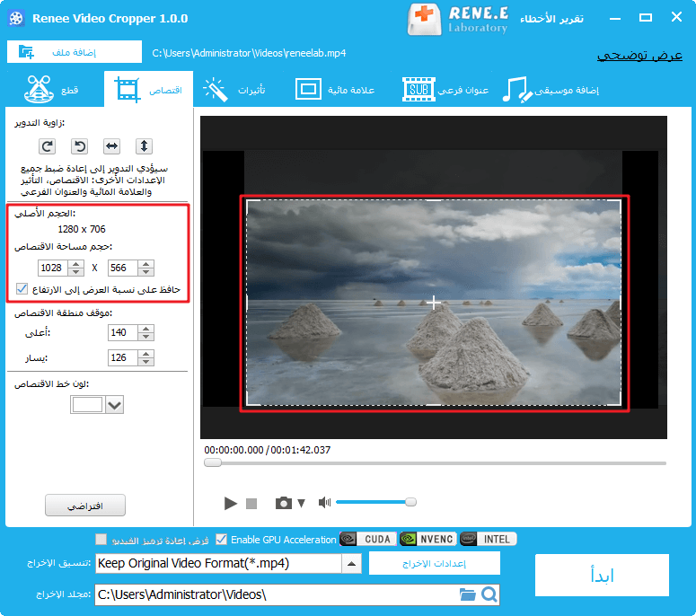This screenshot has height=616, width=696.
Task: Flip video vertically
Action: (144, 146)
